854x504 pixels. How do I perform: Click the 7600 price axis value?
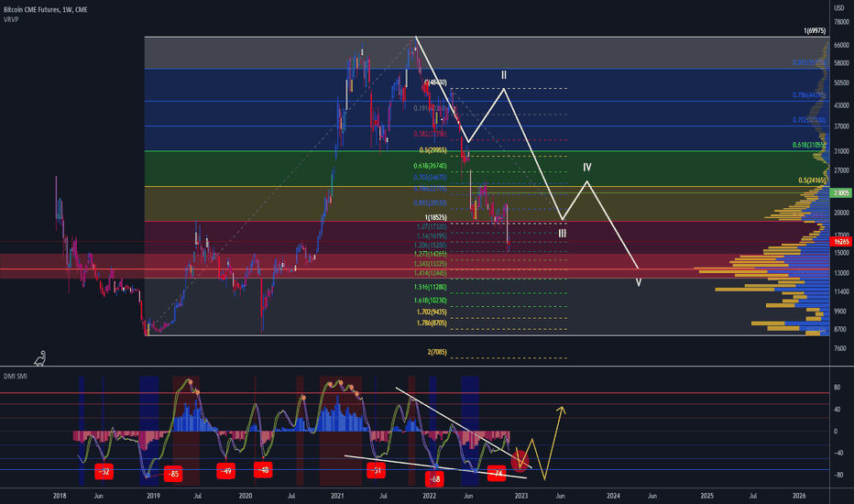click(x=840, y=348)
